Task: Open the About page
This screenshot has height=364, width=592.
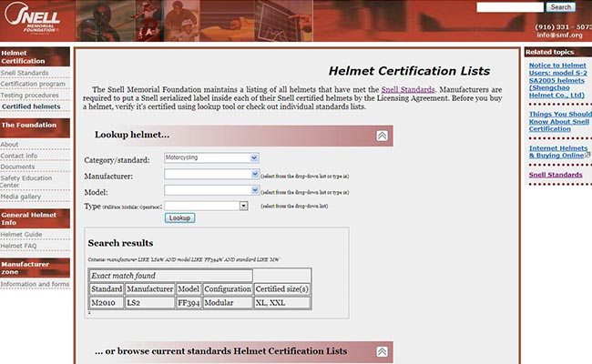Action: point(9,145)
